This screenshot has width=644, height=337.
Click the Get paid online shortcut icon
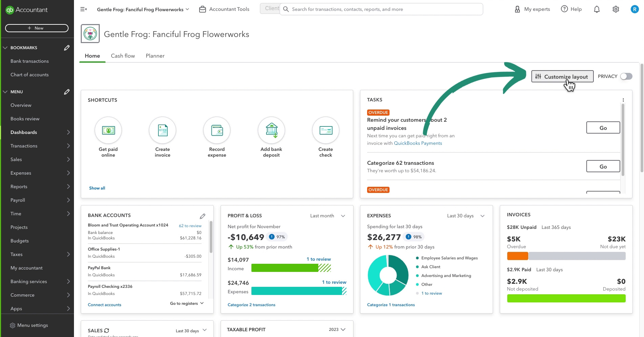click(108, 130)
